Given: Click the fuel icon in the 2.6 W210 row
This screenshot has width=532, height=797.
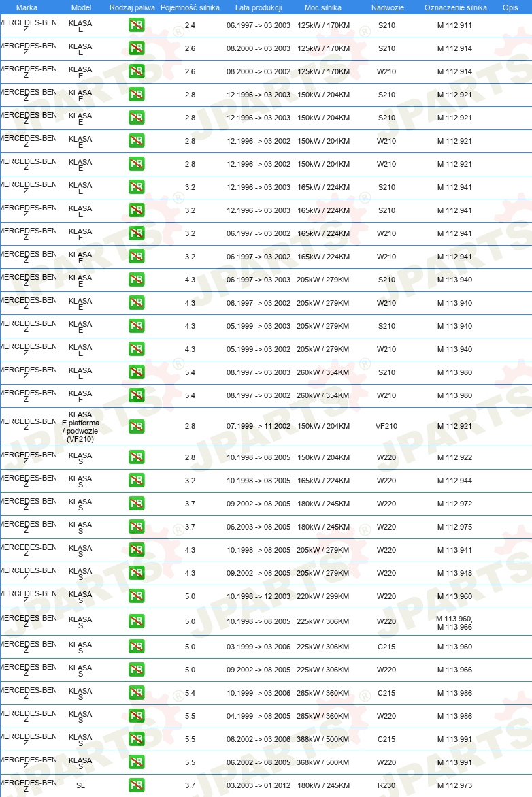Looking at the screenshot, I should (x=136, y=71).
